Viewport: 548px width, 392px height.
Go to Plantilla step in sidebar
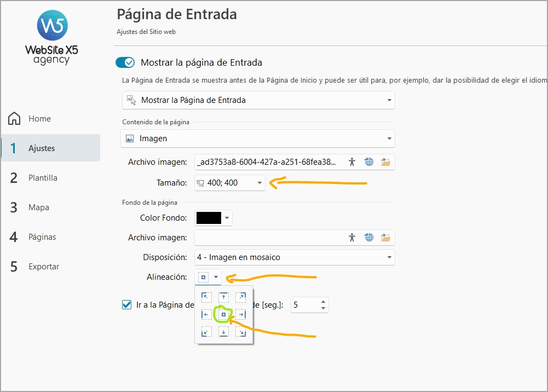click(43, 178)
